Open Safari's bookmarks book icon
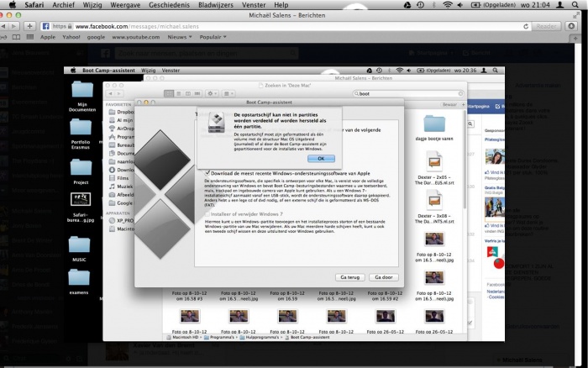The width and height of the screenshot is (588, 368). (x=16, y=37)
